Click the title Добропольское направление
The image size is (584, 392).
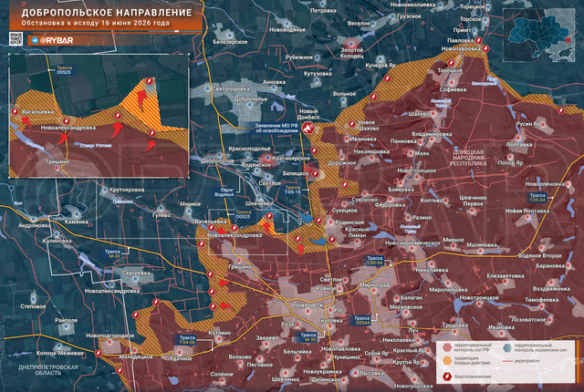tap(107, 13)
